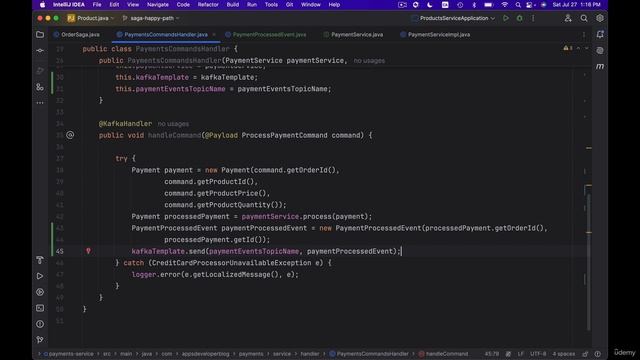This screenshot has width=640, height=360.
Task: Open Search Everywhere magnifier in IDE toolbar
Action: click(584, 18)
